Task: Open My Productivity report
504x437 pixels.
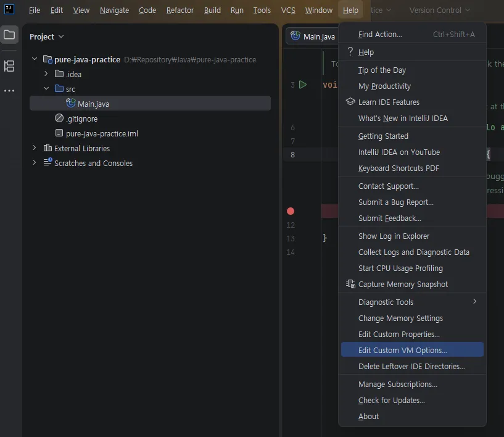Action: 413,86
